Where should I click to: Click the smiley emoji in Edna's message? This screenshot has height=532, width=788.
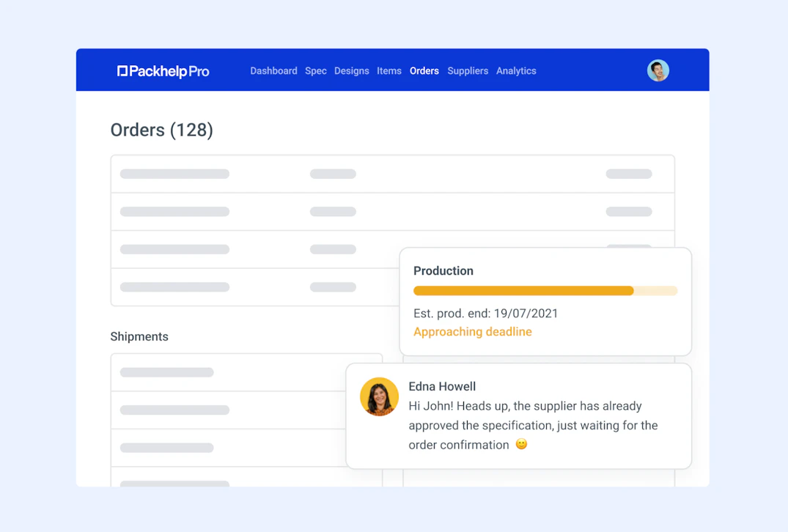521,444
